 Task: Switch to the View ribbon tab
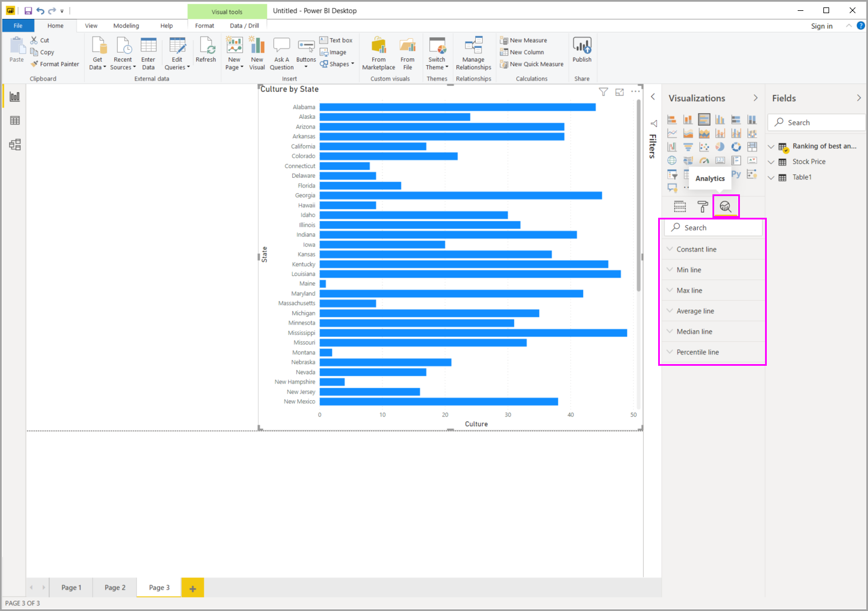pos(91,26)
